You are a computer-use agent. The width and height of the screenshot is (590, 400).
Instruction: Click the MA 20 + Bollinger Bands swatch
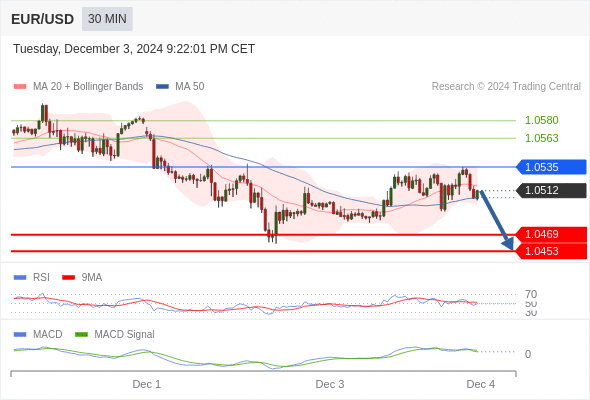click(x=20, y=87)
